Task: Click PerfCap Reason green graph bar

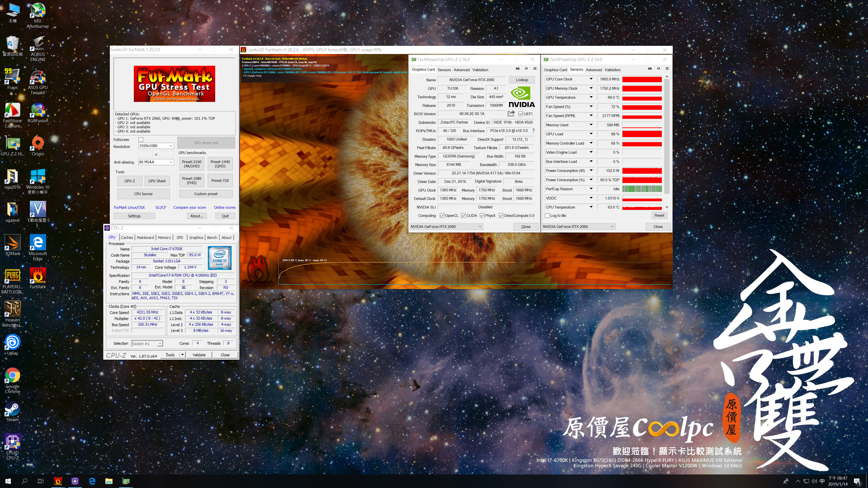Action: [x=642, y=189]
